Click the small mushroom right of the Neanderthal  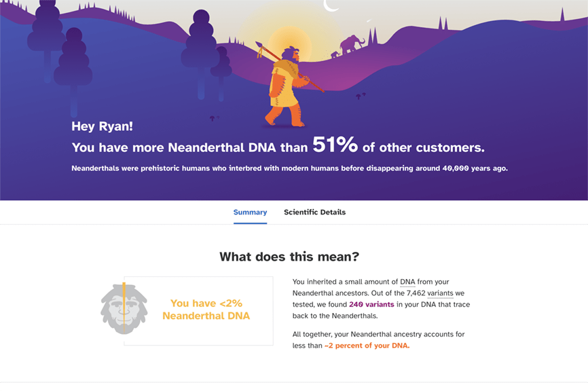[x=361, y=96]
